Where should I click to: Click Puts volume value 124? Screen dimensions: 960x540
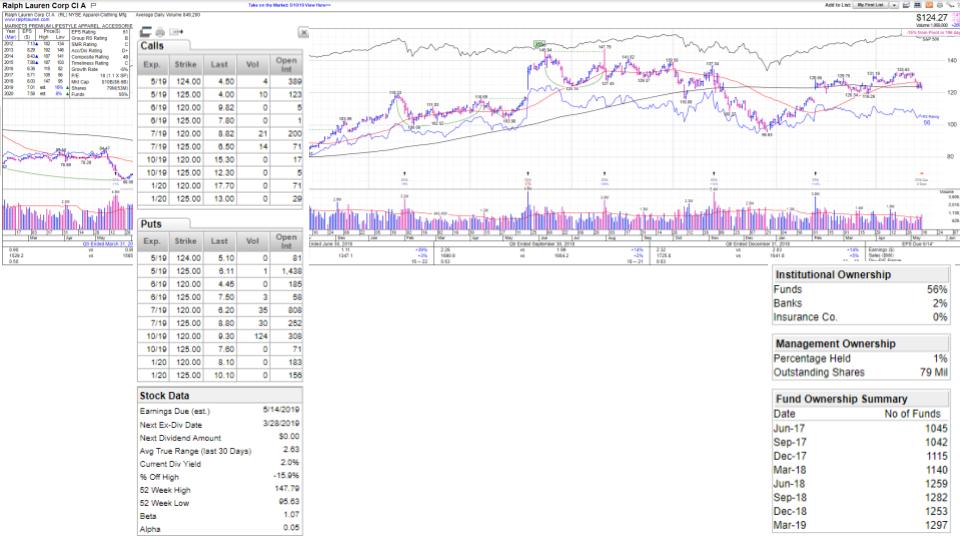pos(261,336)
